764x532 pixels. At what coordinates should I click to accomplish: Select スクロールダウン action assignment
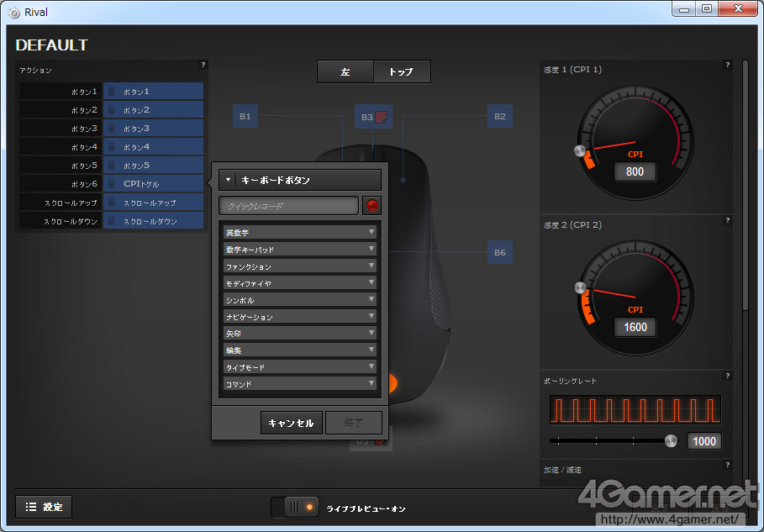pyautogui.click(x=154, y=221)
